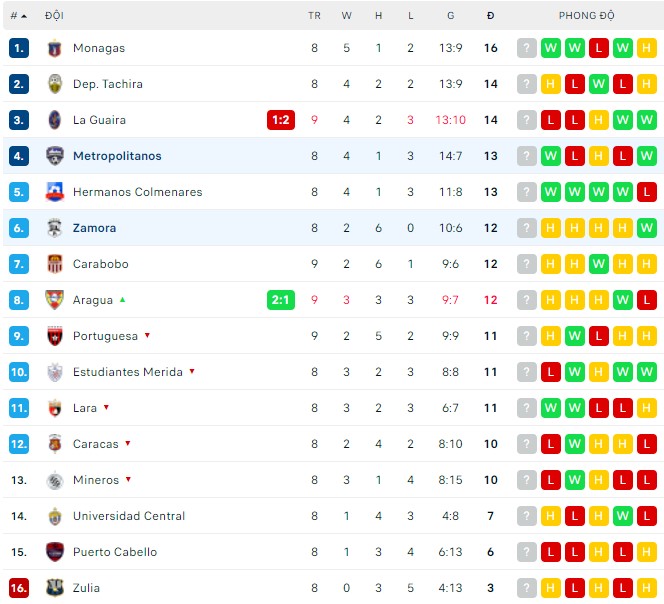Sort standings by the TR matches header
Screen dimensions: 664x604
[314, 16]
